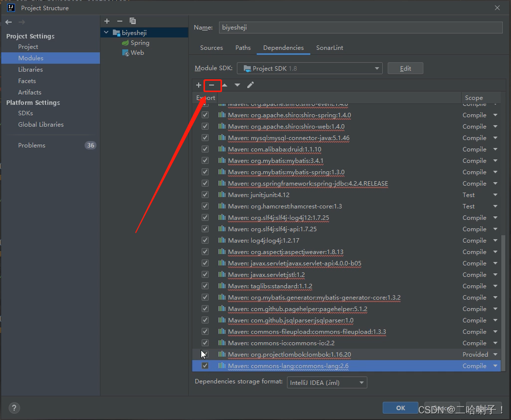The height and width of the screenshot is (420, 511).
Task: Go back with the left arrow
Action: pyautogui.click(x=9, y=22)
